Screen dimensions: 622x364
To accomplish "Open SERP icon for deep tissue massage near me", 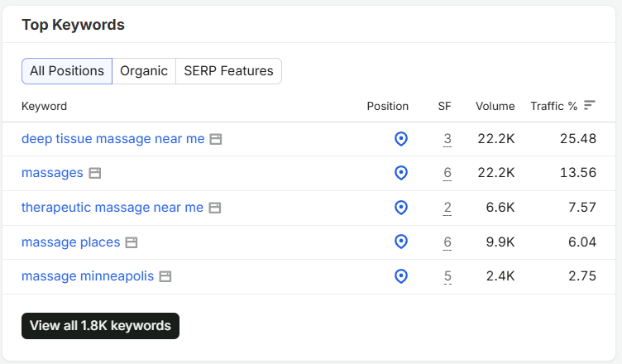I will (x=215, y=139).
